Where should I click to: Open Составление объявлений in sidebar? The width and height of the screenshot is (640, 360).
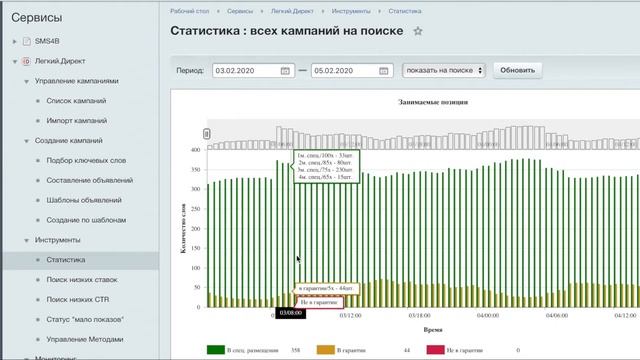[90, 180]
